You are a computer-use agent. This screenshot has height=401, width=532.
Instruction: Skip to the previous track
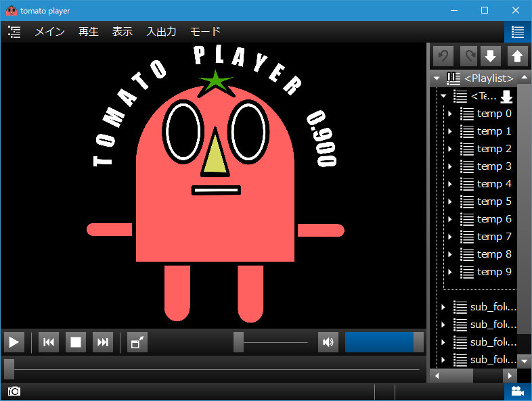(x=49, y=342)
